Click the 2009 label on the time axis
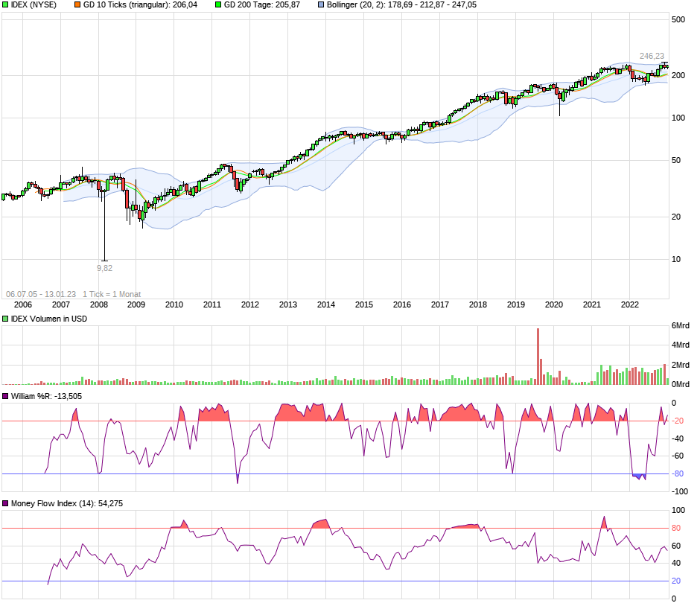 coord(136,303)
